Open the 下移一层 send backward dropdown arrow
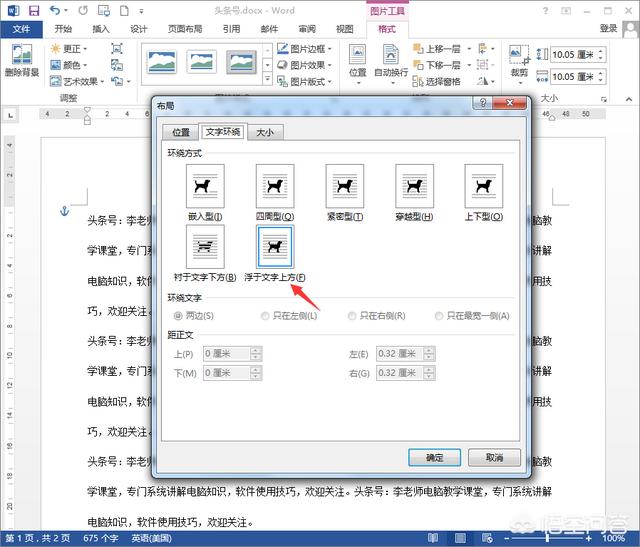Viewport: 640px width, 547px height. (x=469, y=65)
